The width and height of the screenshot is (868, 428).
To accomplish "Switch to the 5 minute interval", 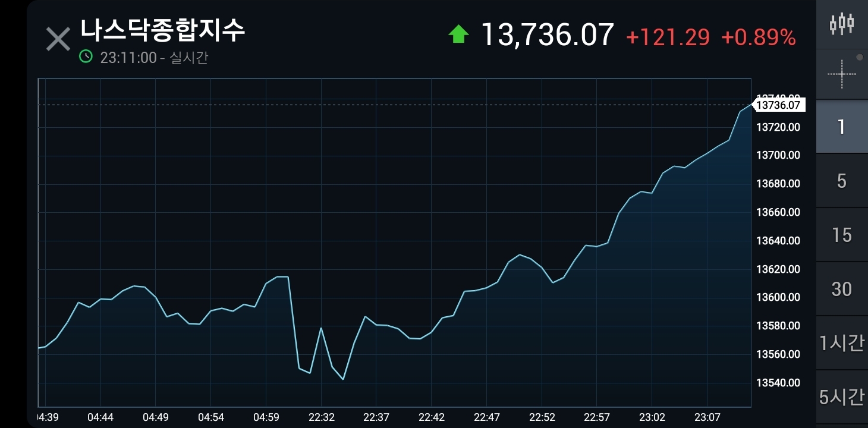I will 841,181.
